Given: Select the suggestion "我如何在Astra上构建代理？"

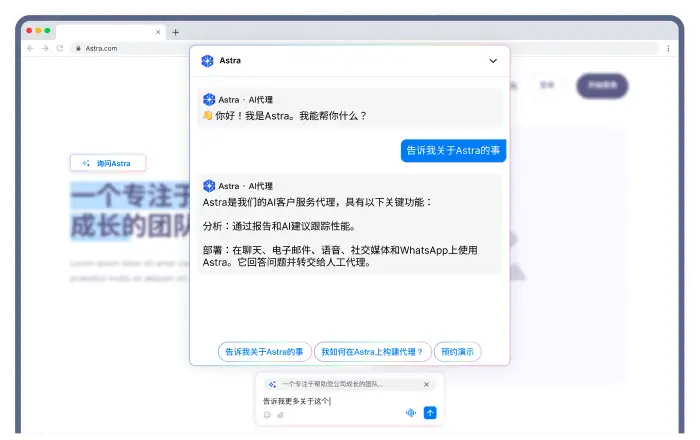Looking at the screenshot, I should (373, 352).
